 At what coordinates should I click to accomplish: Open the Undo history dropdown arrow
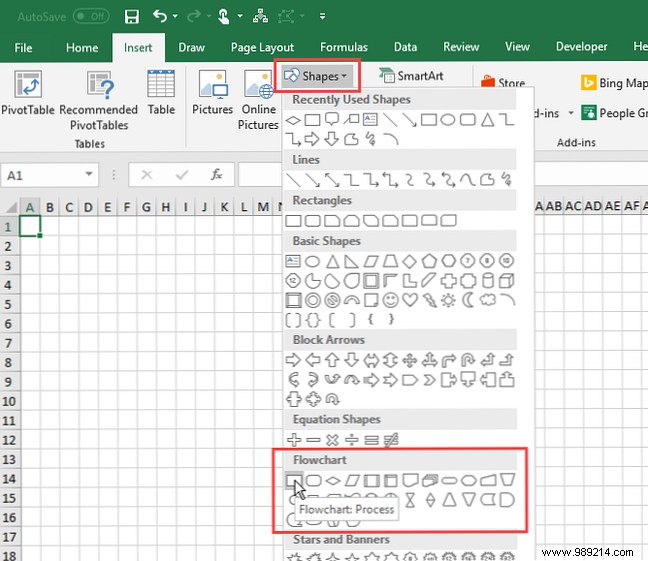click(x=175, y=16)
